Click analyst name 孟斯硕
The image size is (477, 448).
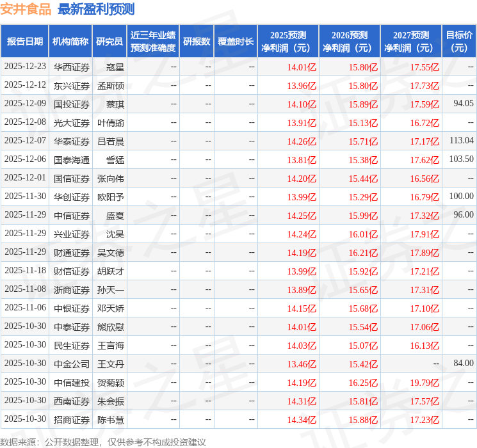click(x=111, y=85)
